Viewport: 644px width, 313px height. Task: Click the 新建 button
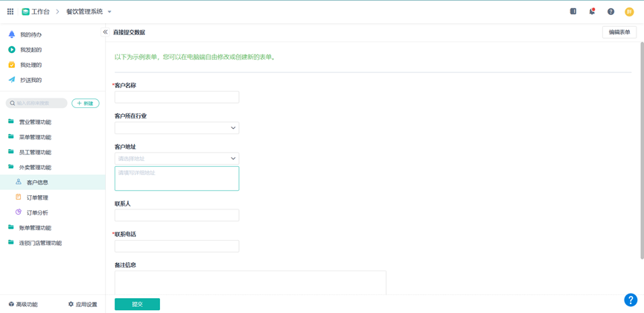click(x=85, y=104)
